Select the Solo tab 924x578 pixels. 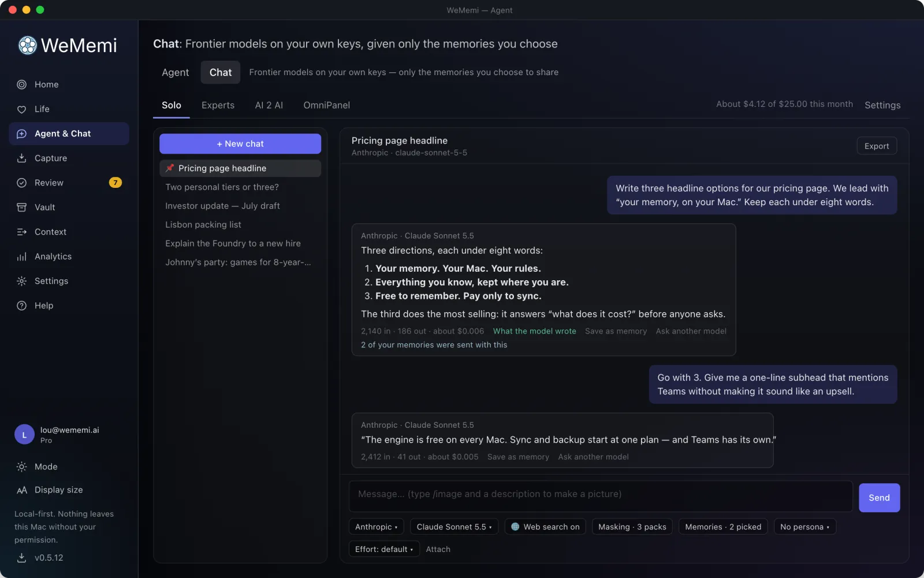(x=172, y=105)
